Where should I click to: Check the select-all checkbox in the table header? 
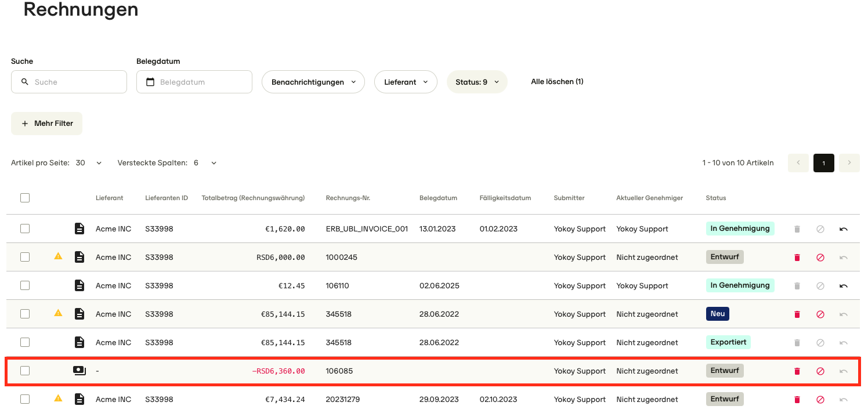point(25,198)
